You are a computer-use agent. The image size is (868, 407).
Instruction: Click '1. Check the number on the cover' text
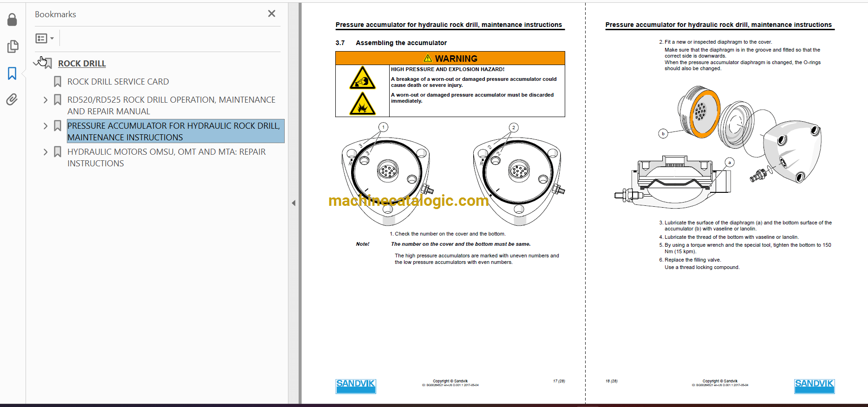tap(448, 234)
